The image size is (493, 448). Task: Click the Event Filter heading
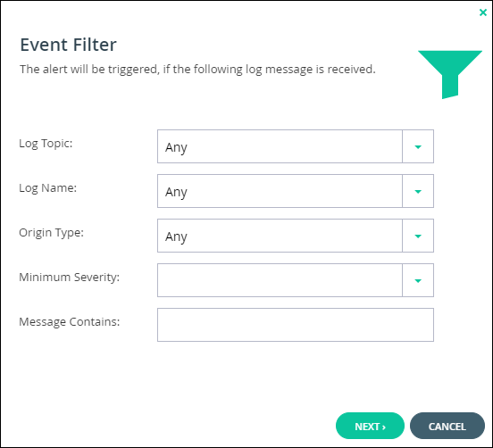coord(68,45)
